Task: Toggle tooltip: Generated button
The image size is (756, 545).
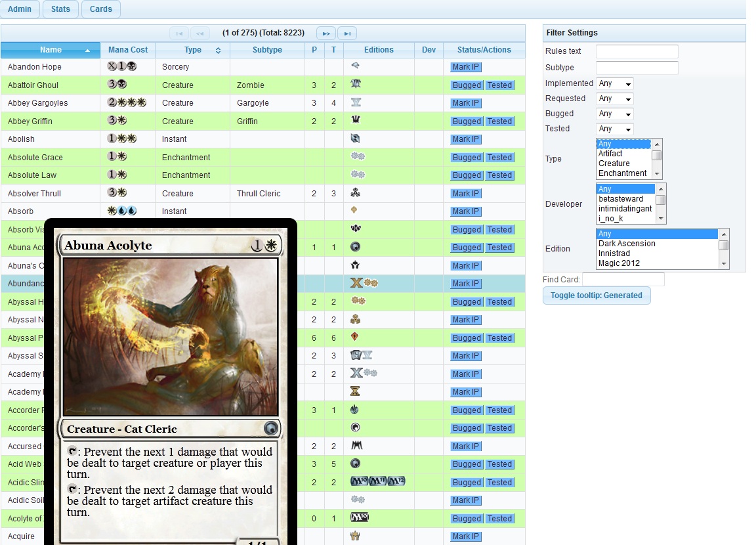Action: point(596,295)
